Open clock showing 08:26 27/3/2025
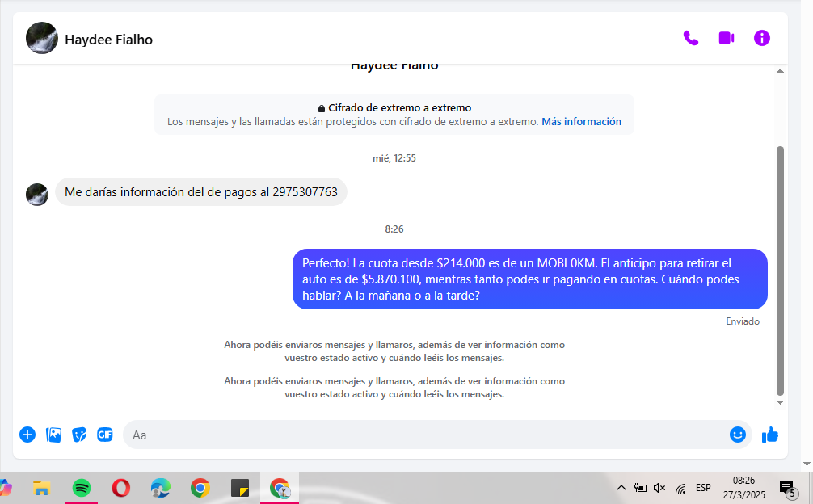This screenshot has width=813, height=504. [x=744, y=488]
